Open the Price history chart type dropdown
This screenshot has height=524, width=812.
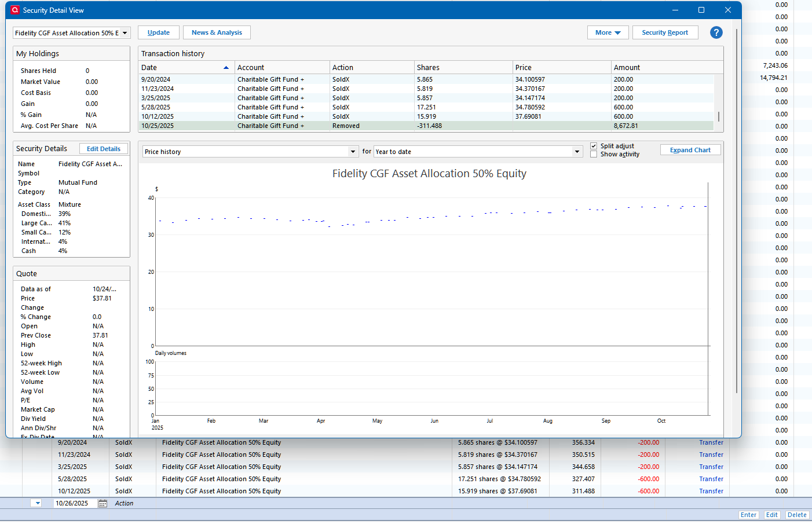[x=353, y=152]
